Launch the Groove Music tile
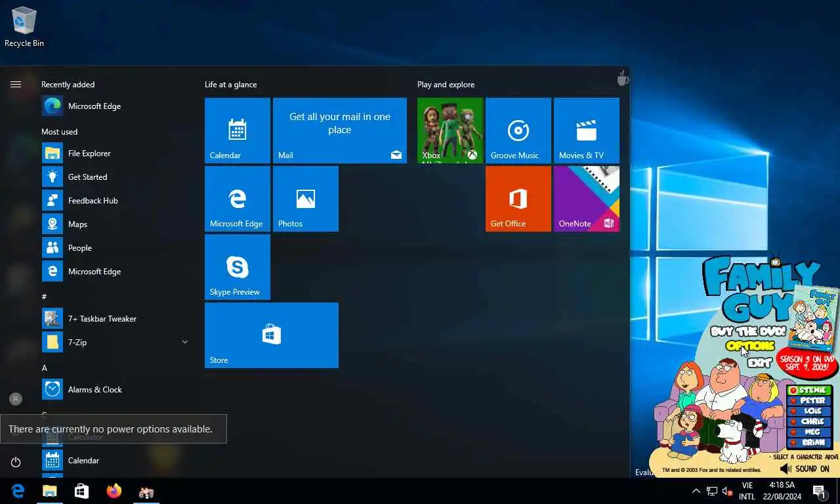This screenshot has height=504, width=840. coord(518,131)
